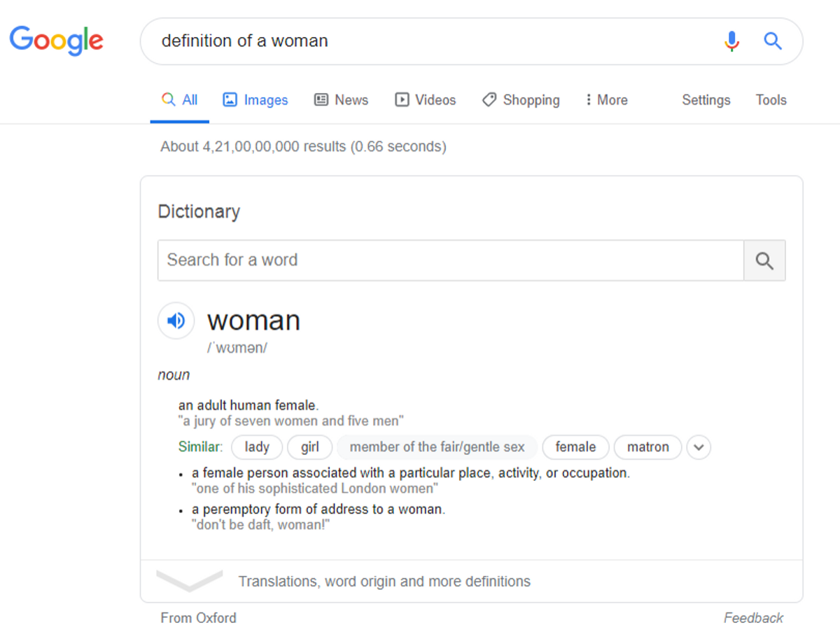Click the dictionary search magnifier button
This screenshot has width=840, height=630.
coord(764,260)
